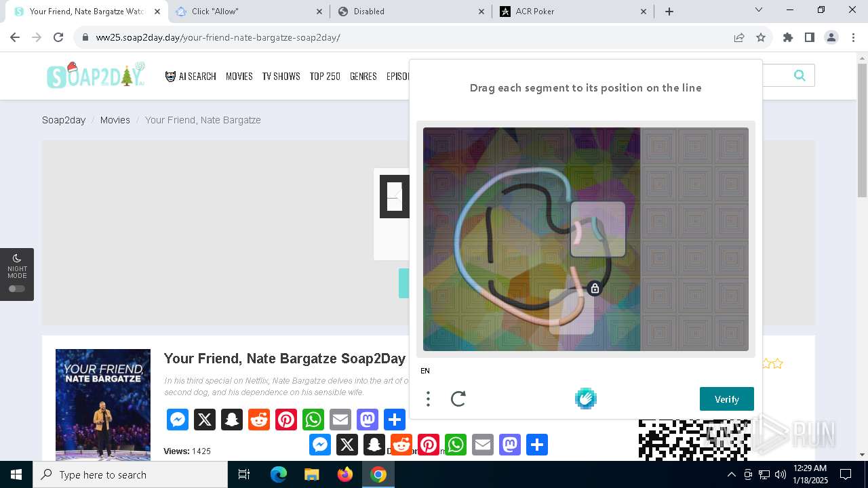This screenshot has height=488, width=868.
Task: Share on Reddit in the top share row
Action: [x=259, y=420]
